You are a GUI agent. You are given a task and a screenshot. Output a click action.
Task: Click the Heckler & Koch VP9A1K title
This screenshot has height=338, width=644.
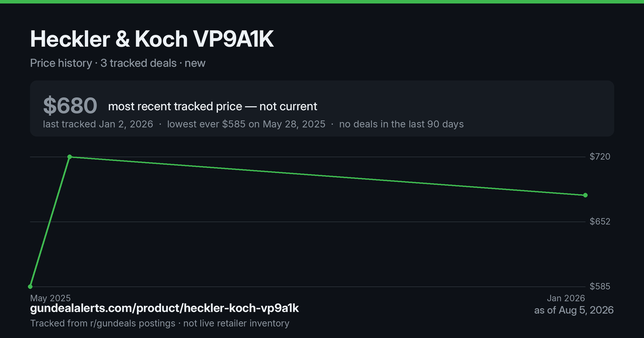[152, 39]
